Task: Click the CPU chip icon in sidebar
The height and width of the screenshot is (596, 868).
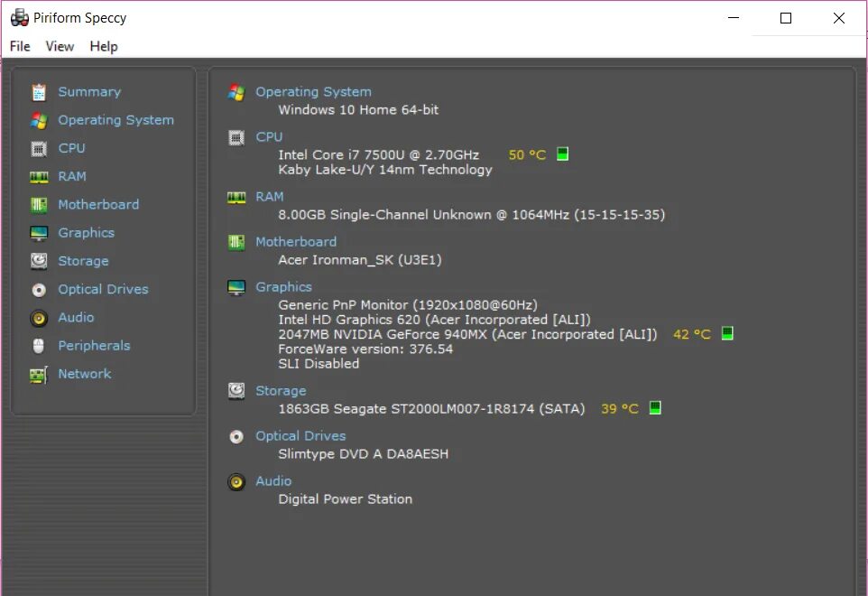Action: tap(39, 148)
